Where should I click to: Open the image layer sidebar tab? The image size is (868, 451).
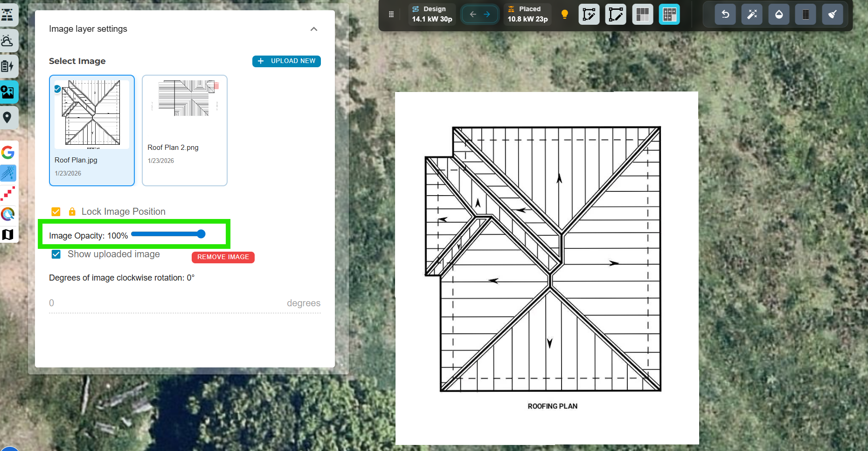(7, 92)
